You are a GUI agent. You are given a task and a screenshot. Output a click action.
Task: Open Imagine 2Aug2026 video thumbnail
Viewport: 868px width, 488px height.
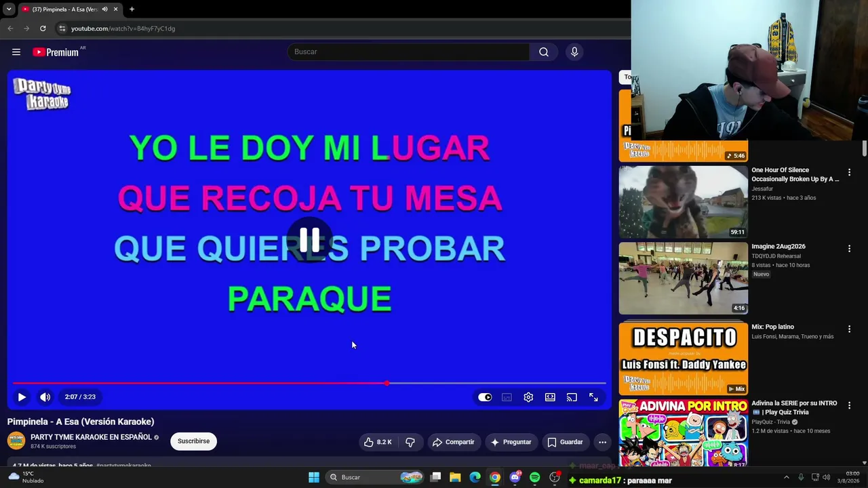point(683,278)
